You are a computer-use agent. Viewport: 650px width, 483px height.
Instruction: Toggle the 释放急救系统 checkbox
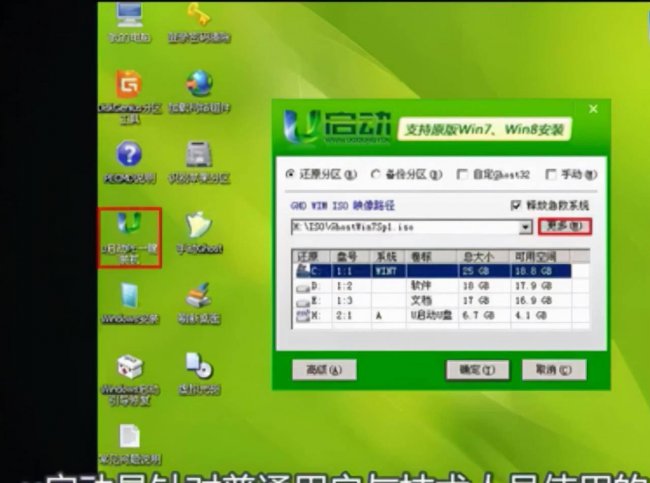coord(515,205)
